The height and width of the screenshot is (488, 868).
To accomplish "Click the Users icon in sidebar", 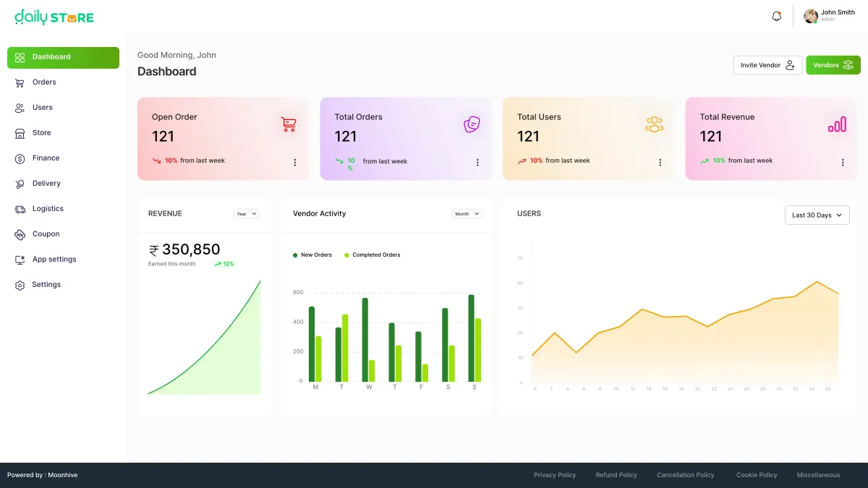I will click(x=20, y=108).
